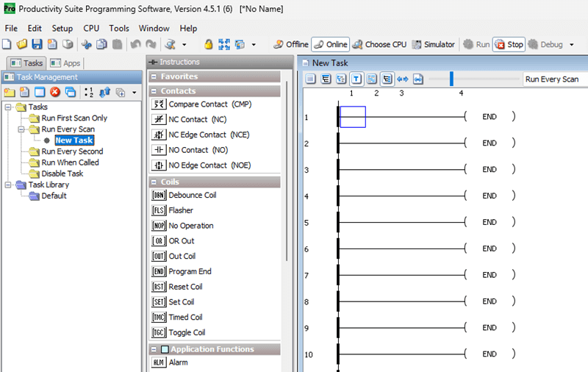Open the Simulator from the toolbar
The height and width of the screenshot is (372, 588).
click(433, 45)
